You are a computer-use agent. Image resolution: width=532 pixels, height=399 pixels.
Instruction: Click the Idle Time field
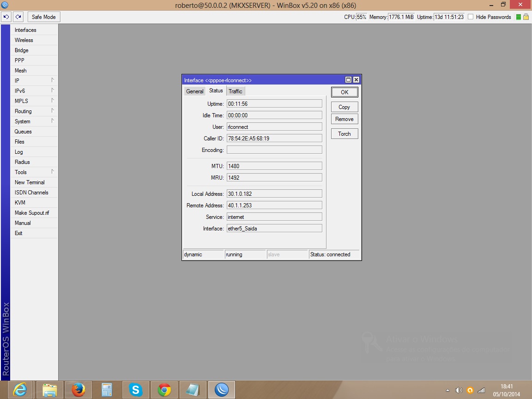pyautogui.click(x=274, y=115)
